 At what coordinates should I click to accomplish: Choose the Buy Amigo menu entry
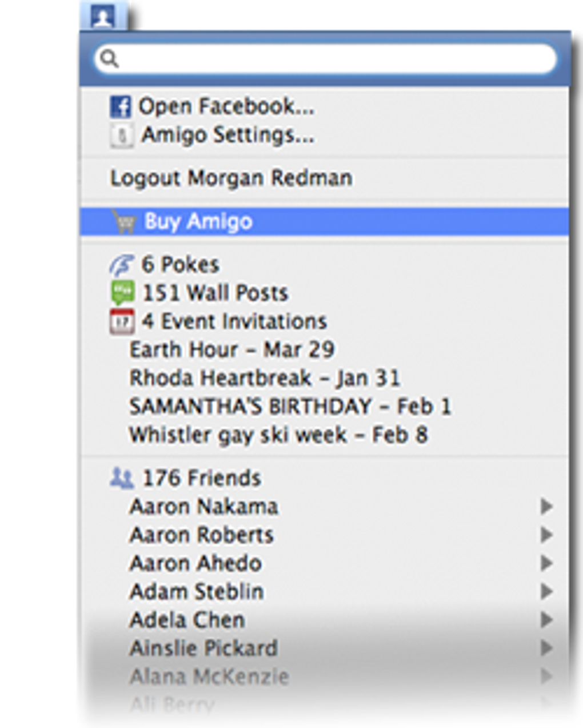(325, 221)
